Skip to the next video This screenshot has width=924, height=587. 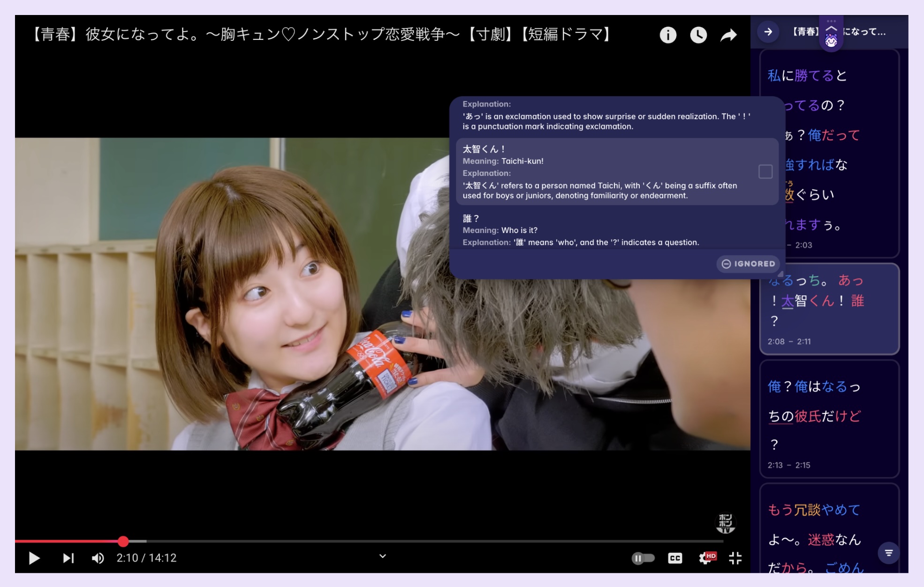pyautogui.click(x=68, y=558)
